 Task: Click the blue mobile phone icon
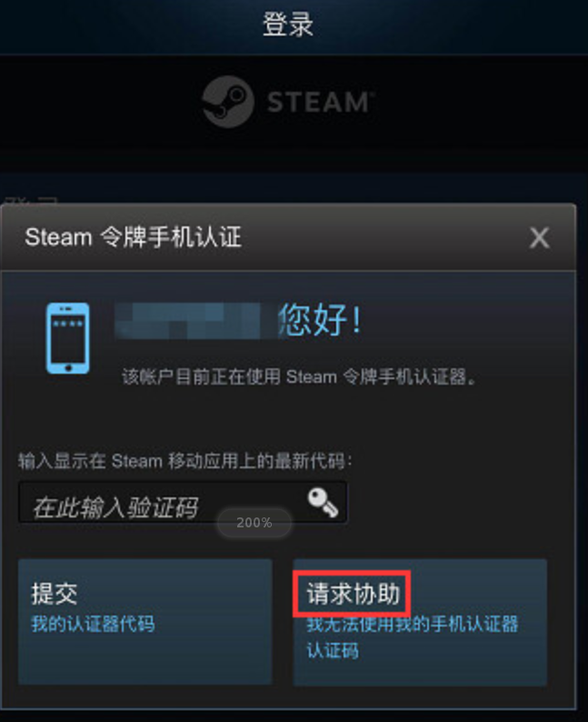point(67,338)
